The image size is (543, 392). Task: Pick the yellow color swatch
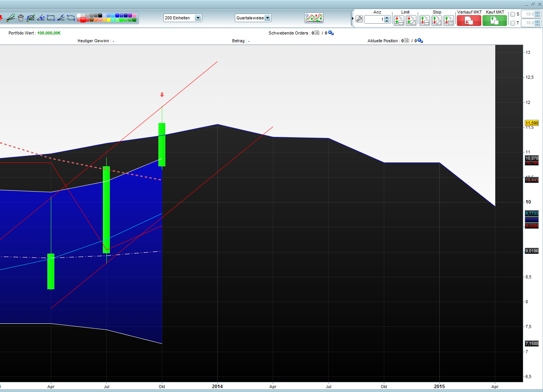(x=109, y=20)
